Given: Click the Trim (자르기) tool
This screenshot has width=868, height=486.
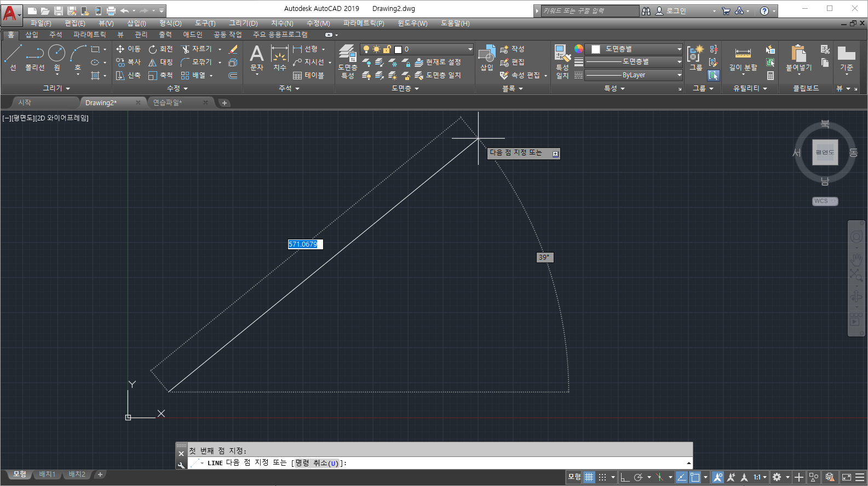Looking at the screenshot, I should [197, 49].
